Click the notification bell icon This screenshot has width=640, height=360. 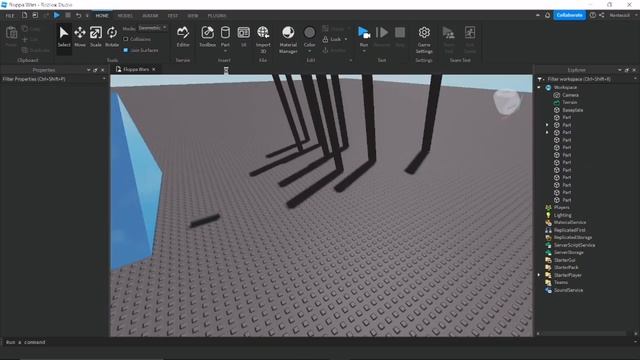pos(548,15)
